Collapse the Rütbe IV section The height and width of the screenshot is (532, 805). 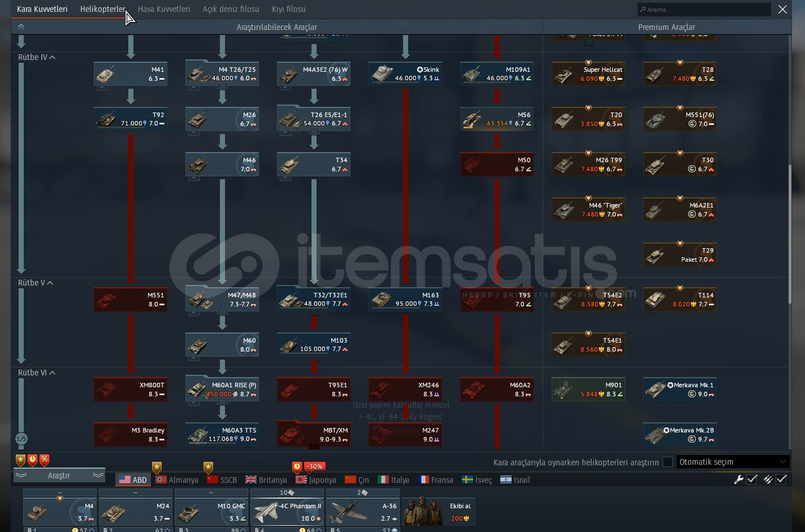coord(37,57)
